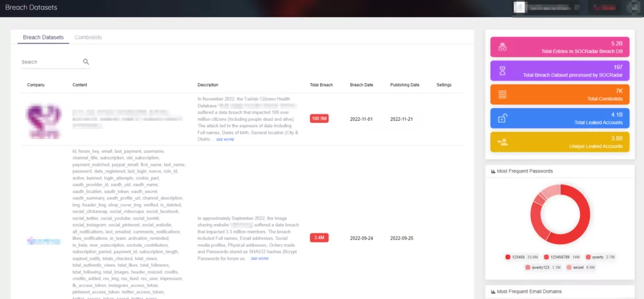644x299 pixels.
Task: Click the search magnifier icon
Action: point(86,62)
